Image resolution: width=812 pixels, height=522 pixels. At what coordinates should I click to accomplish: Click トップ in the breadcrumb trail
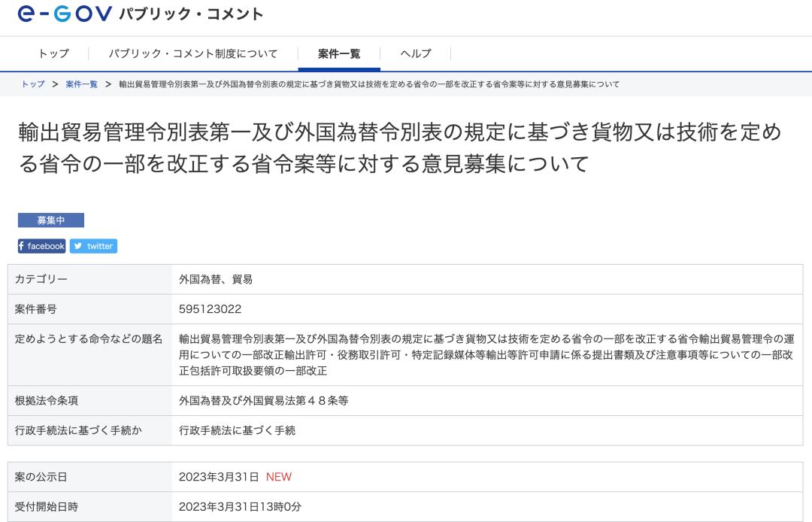32,84
